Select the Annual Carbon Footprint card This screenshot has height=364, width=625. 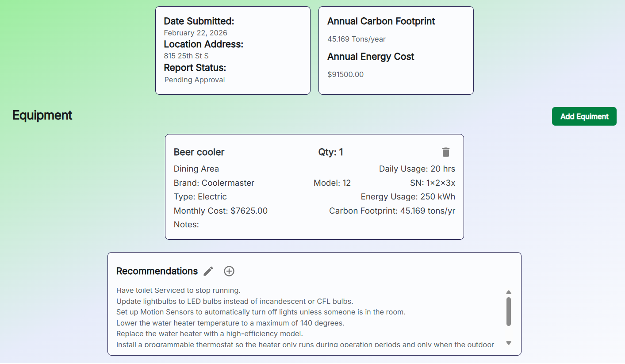[396, 50]
